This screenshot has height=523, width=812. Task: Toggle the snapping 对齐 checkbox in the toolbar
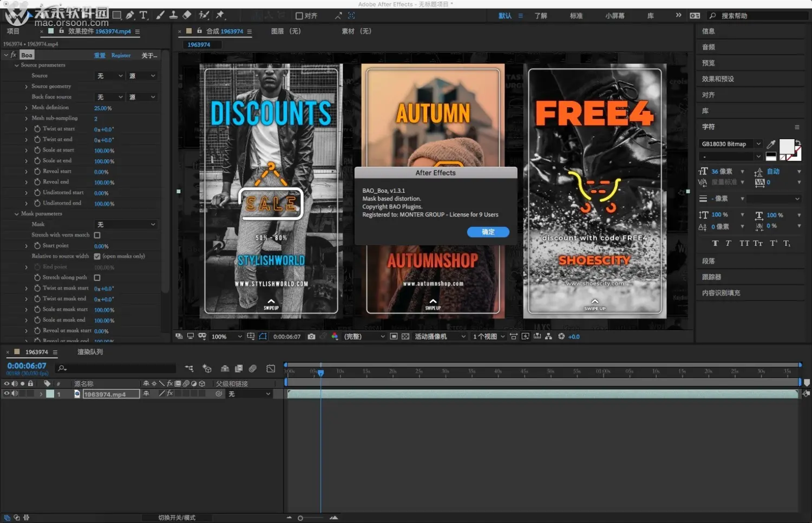(x=299, y=16)
